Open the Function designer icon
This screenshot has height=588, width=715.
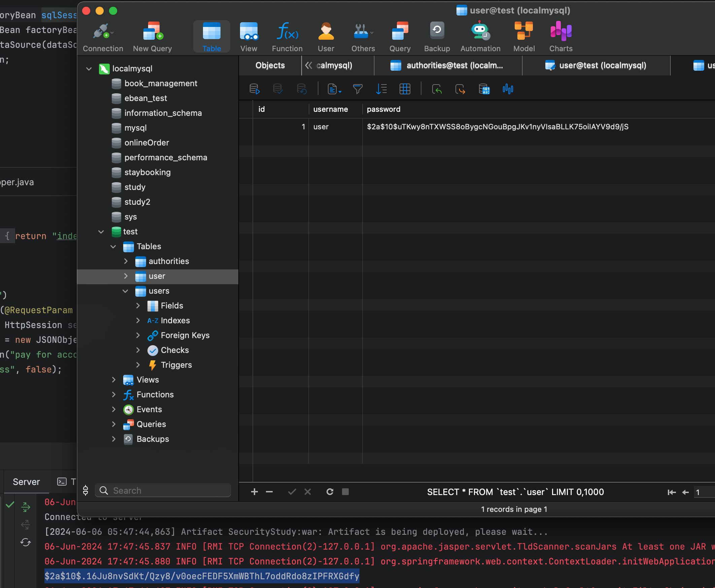(x=287, y=36)
